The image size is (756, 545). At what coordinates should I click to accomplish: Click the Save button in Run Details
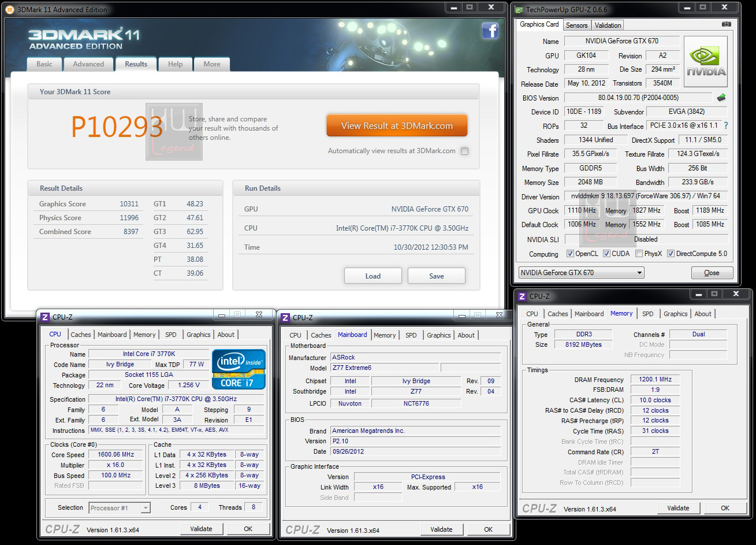pos(437,276)
